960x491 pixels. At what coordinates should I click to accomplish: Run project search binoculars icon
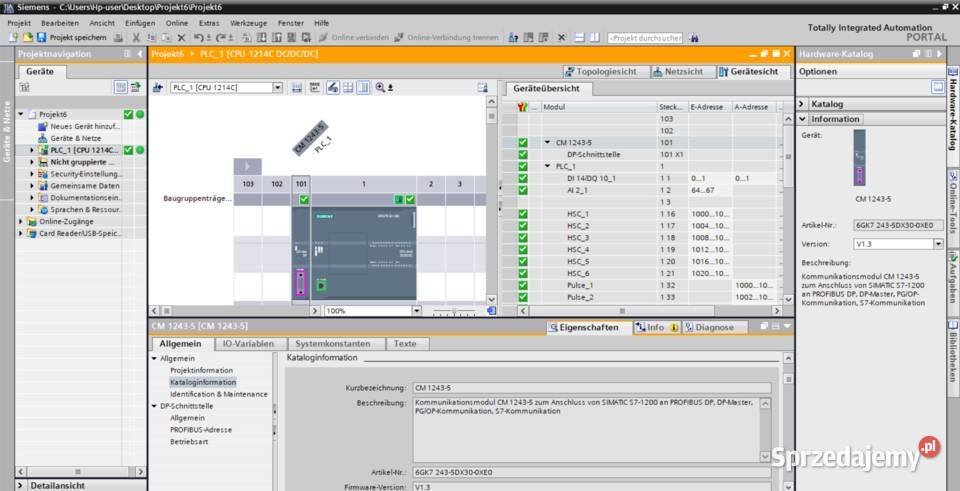(693, 38)
